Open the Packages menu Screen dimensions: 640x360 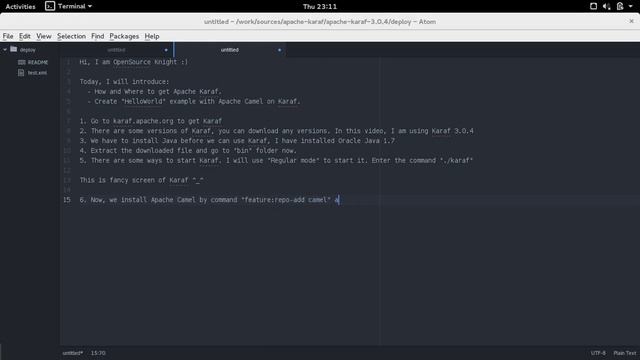coord(124,36)
